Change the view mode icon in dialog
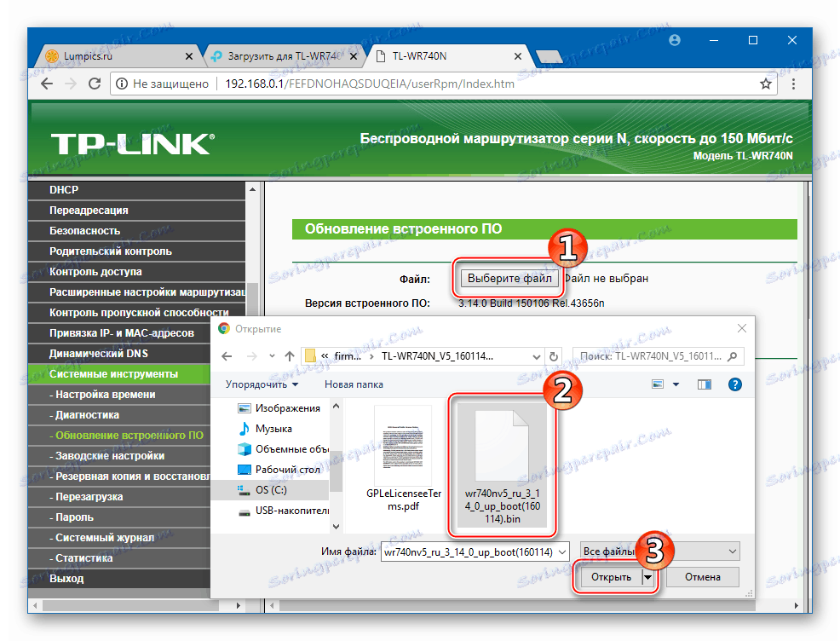 (658, 384)
